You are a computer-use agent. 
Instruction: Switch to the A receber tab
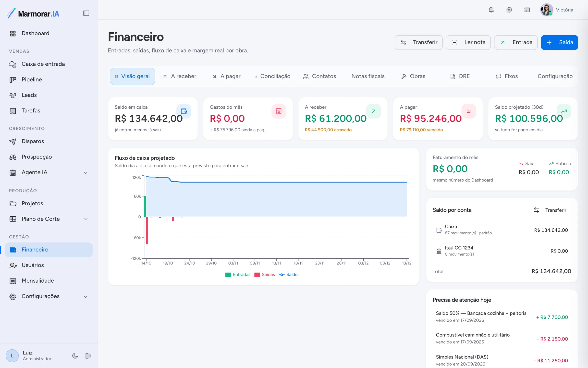(x=180, y=76)
